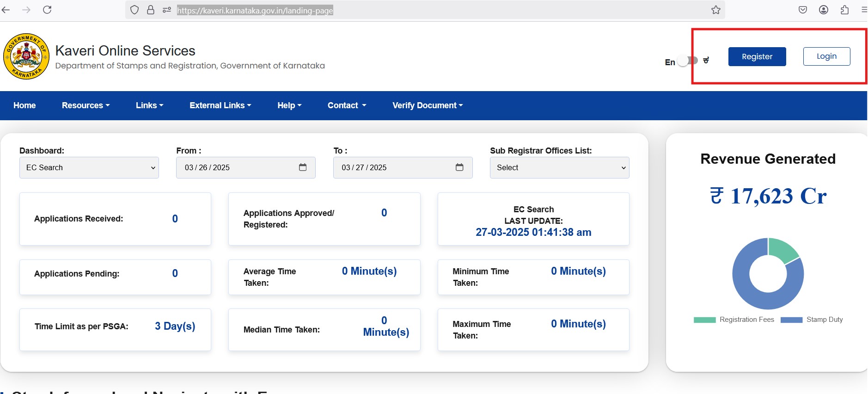Click the Registration Fees legend swatch
Image resolution: width=868 pixels, height=394 pixels.
tap(704, 320)
